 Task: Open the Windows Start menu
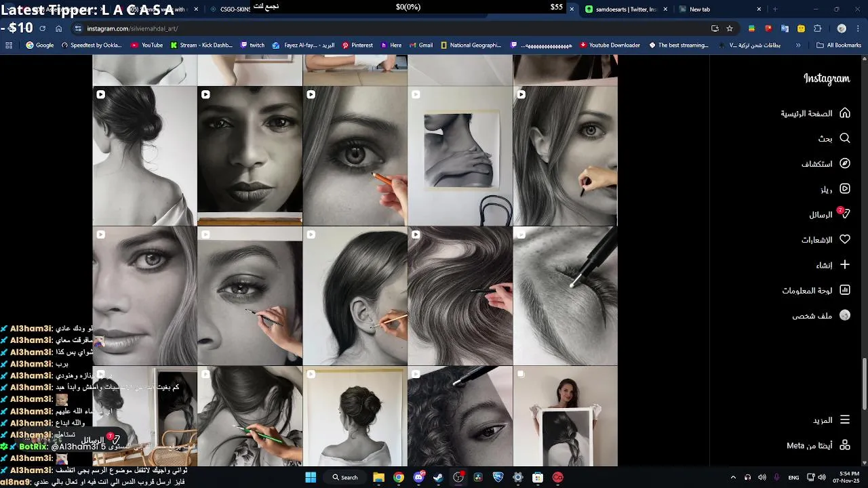coord(311,477)
